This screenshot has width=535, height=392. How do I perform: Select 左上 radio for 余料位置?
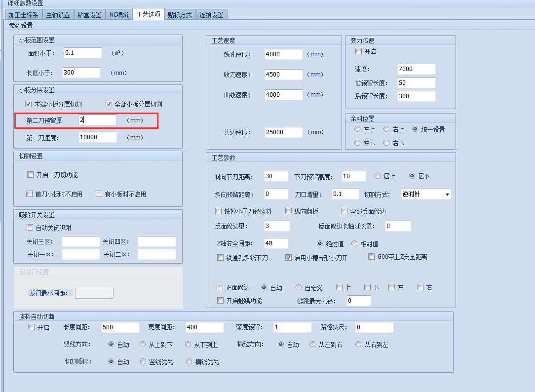(x=357, y=129)
